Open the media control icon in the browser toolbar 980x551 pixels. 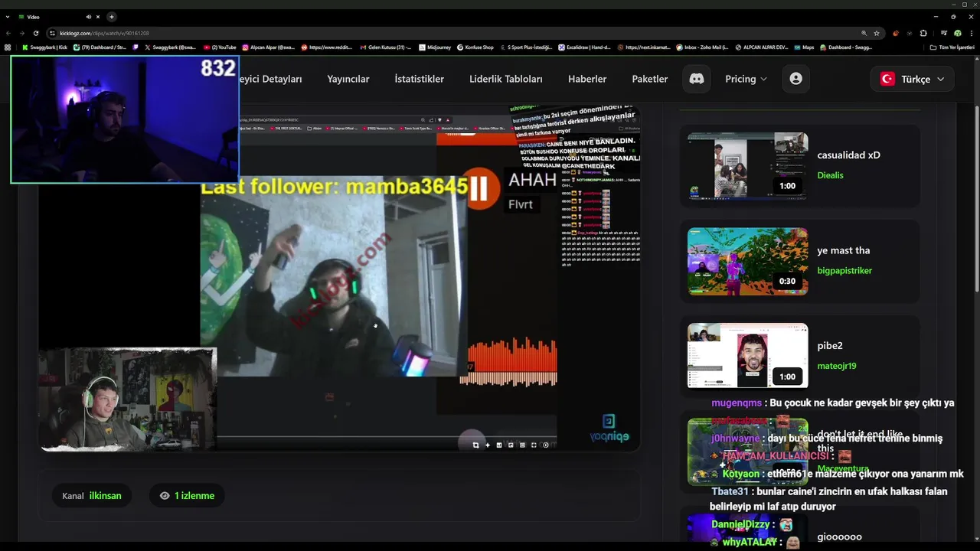[x=944, y=33]
